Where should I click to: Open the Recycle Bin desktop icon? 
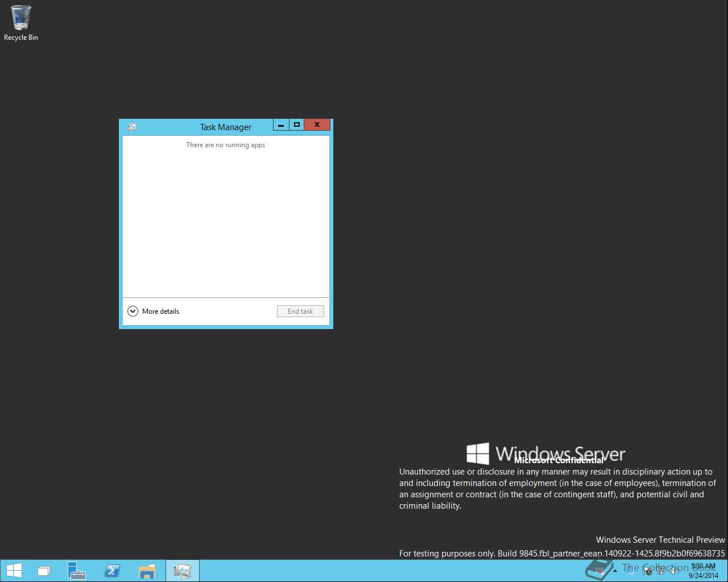(21, 23)
